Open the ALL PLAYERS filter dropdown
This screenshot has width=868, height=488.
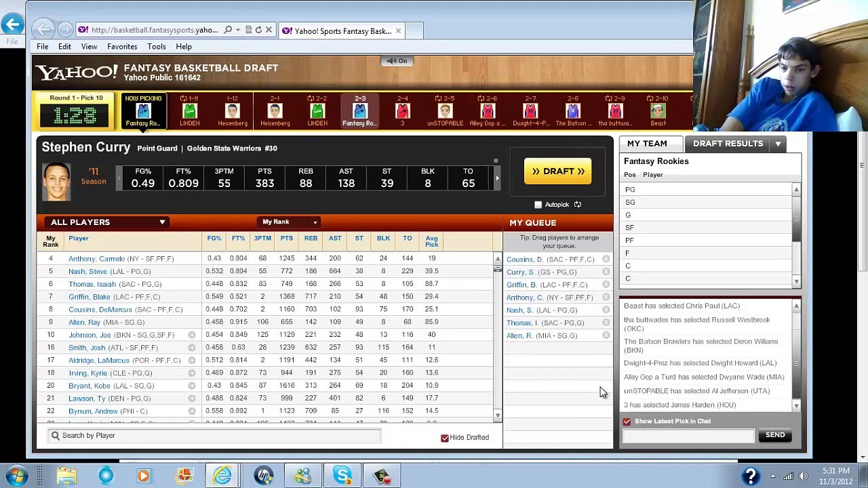click(108, 222)
